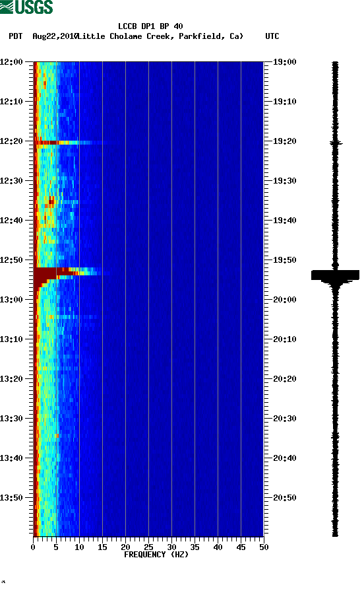Click the '20:10' UTC time label

284,339
